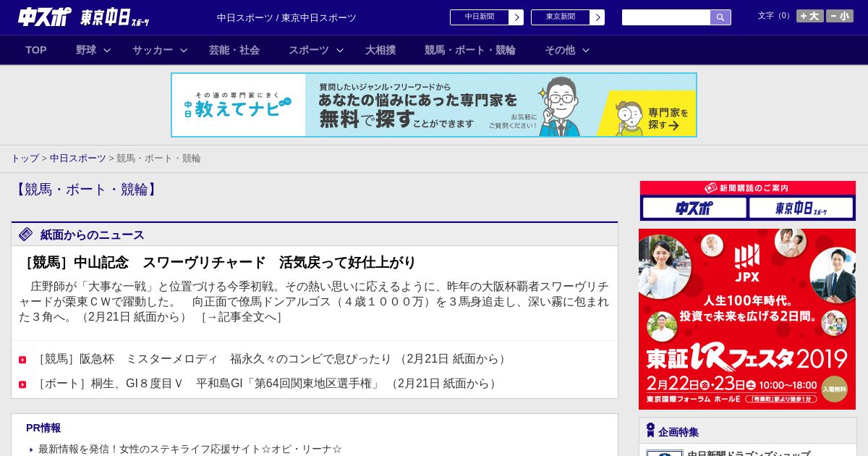The width and height of the screenshot is (868, 456).
Task: Click the 企画特集 ribbon icon
Action: tap(650, 431)
